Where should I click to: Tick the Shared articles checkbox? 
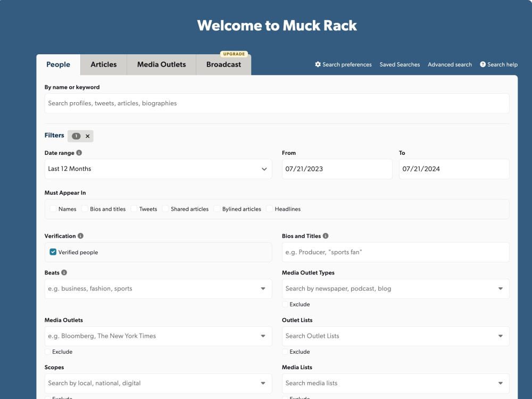(165, 209)
